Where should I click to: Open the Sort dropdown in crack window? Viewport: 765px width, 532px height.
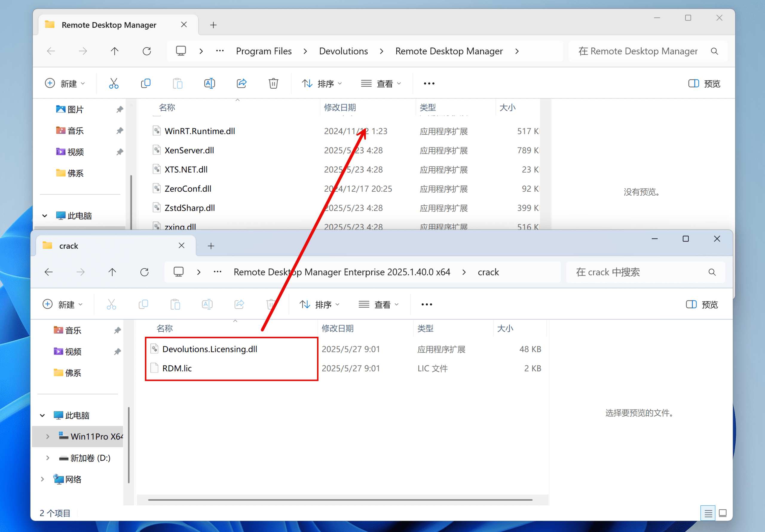(x=319, y=304)
